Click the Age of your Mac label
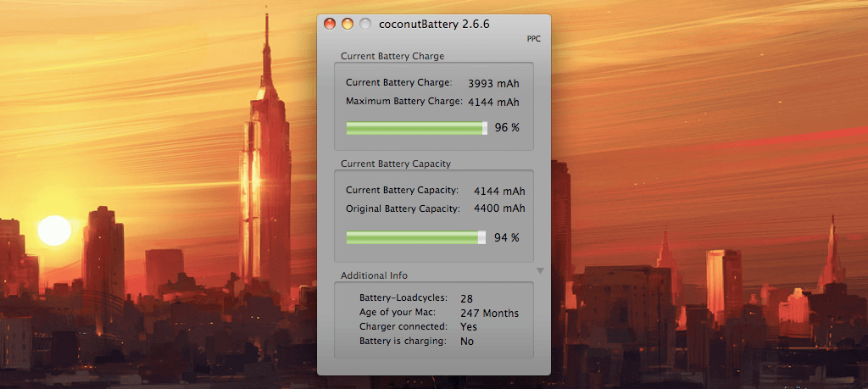The width and height of the screenshot is (868, 389). click(398, 312)
